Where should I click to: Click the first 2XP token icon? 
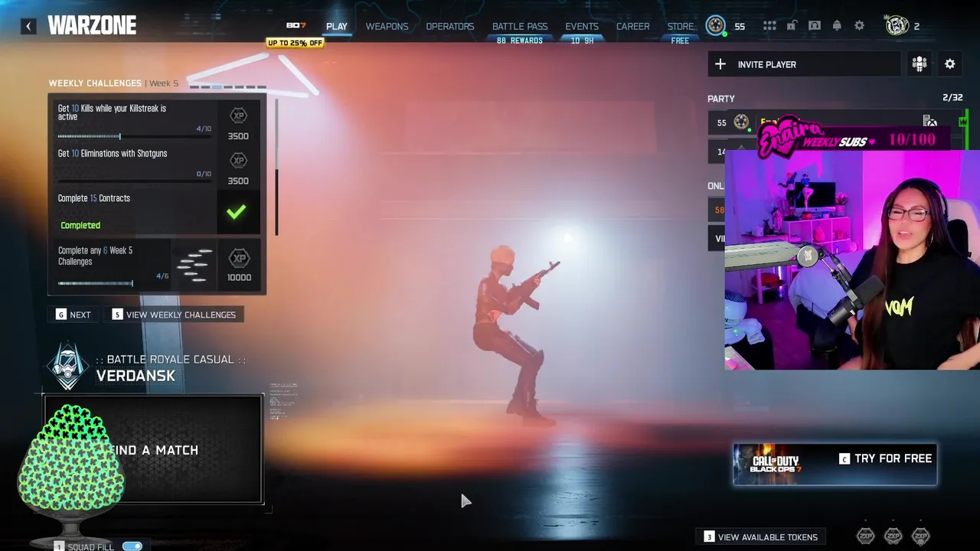coord(865,536)
